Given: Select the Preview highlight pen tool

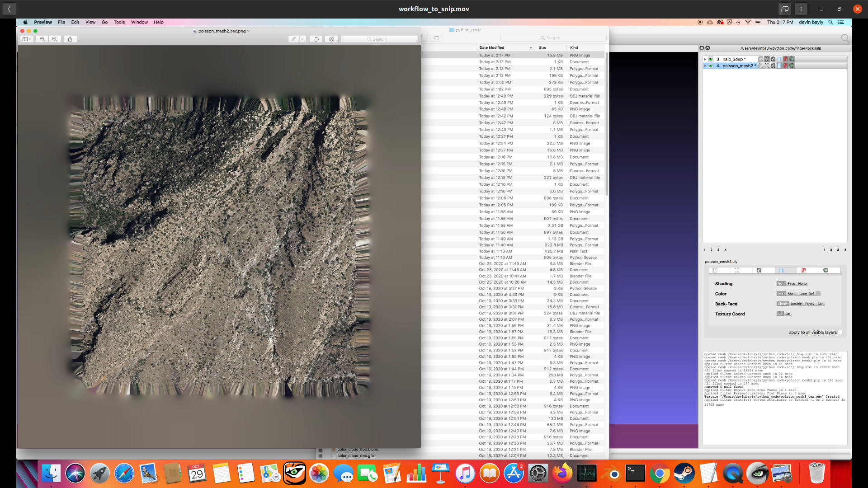Looking at the screenshot, I should tap(294, 39).
